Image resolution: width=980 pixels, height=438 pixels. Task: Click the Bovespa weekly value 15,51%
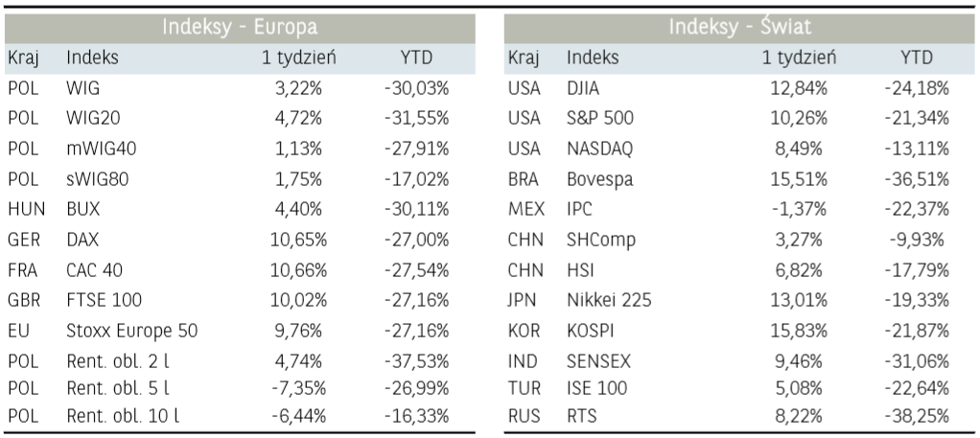click(800, 179)
